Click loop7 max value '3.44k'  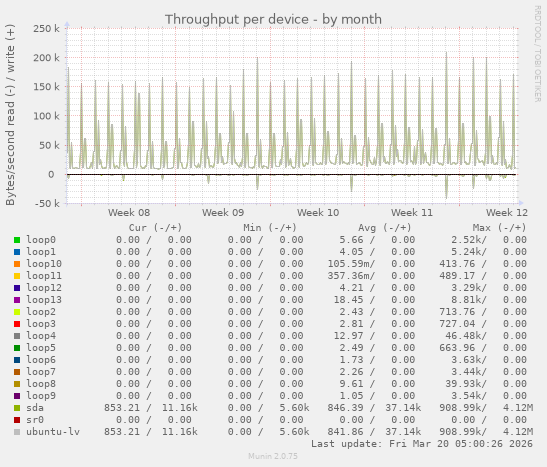(466, 372)
